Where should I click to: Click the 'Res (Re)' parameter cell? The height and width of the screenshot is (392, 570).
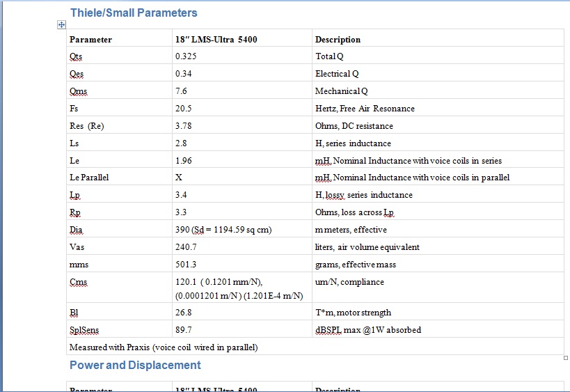[x=119, y=125]
